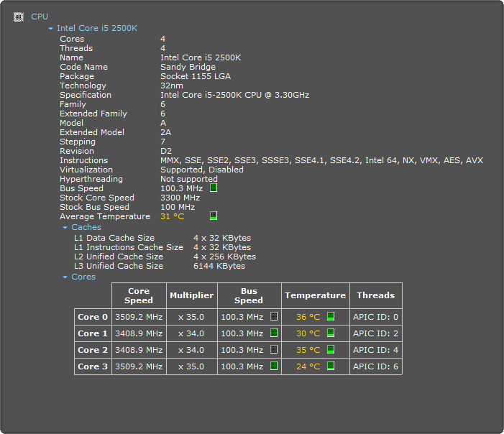The width and height of the screenshot is (504, 434).
Task: Click the Virtualization value Supported, Disabled
Action: click(x=202, y=170)
